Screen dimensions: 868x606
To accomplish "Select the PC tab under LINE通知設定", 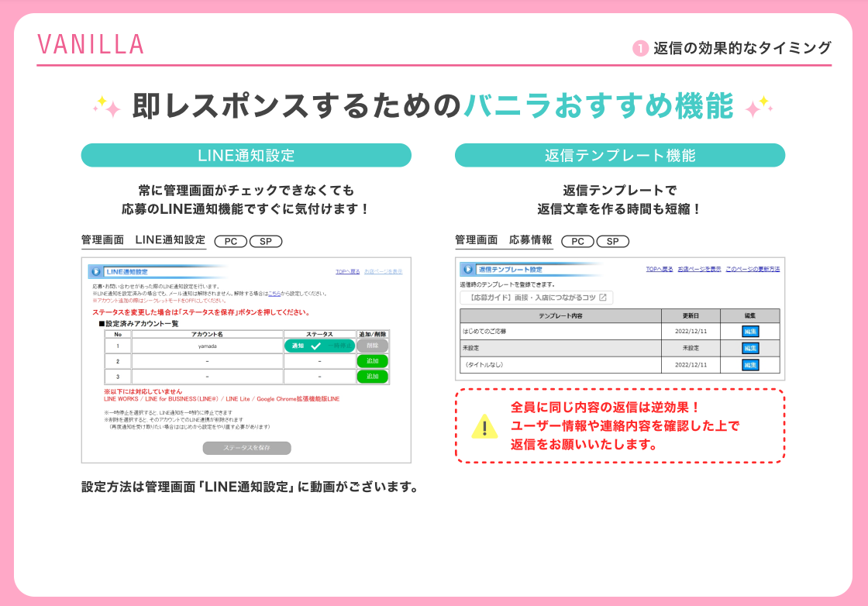I will click(x=229, y=241).
